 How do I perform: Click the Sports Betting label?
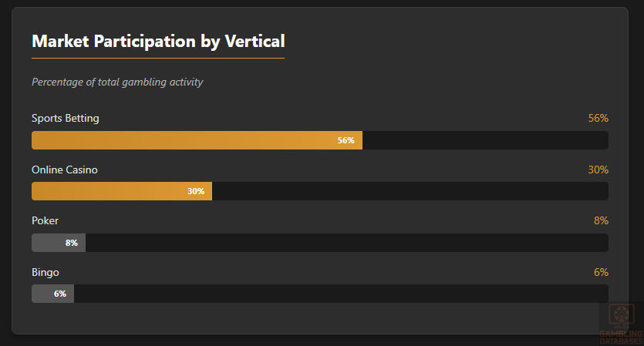66,118
